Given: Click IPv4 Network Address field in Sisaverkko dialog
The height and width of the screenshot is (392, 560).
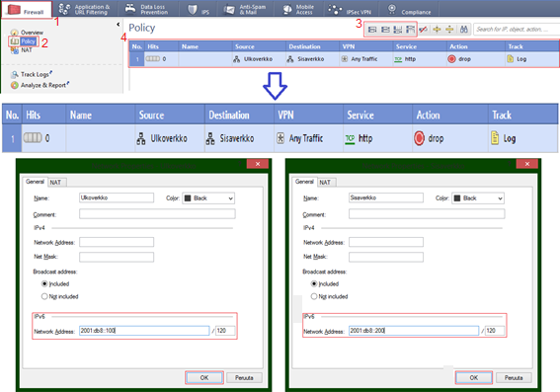Looking at the screenshot, I should 386,242.
